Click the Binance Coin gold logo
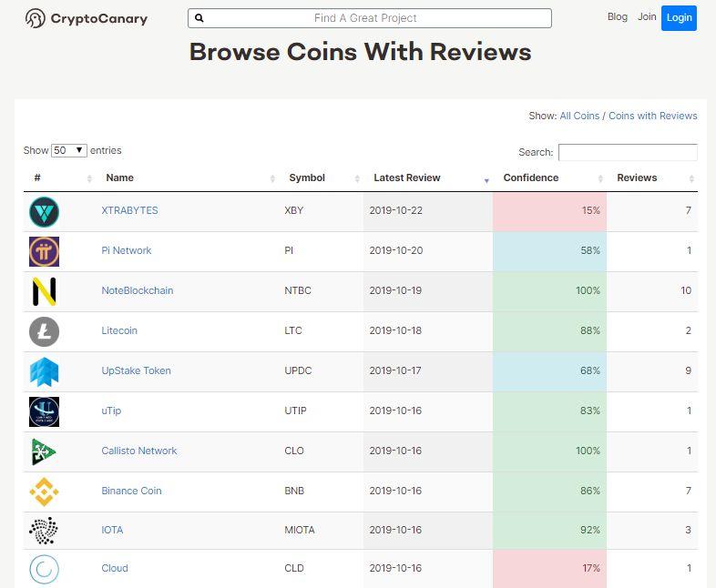The width and height of the screenshot is (716, 588). tap(45, 492)
